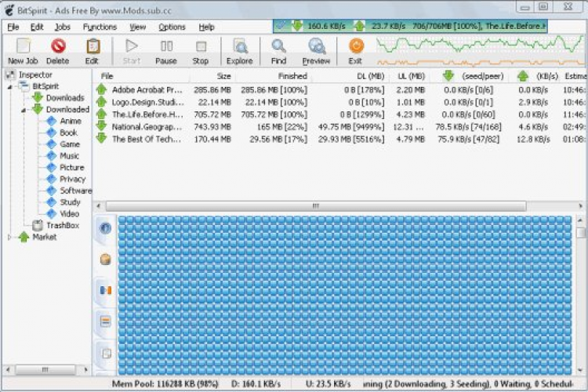The image size is (588, 392).
Task: Select the National.Geograp... job row
Action: (x=339, y=127)
